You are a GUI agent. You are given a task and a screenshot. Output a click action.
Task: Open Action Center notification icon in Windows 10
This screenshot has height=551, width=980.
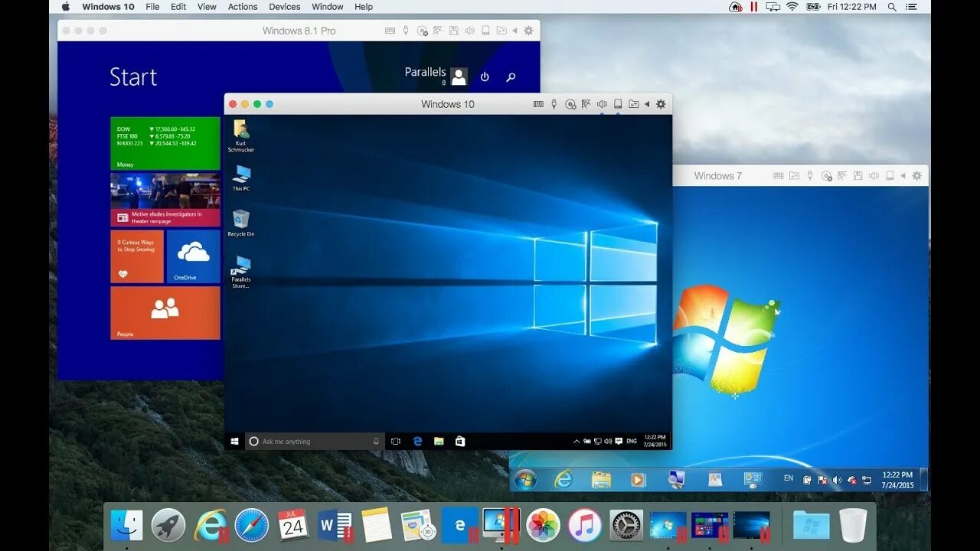pos(619,442)
